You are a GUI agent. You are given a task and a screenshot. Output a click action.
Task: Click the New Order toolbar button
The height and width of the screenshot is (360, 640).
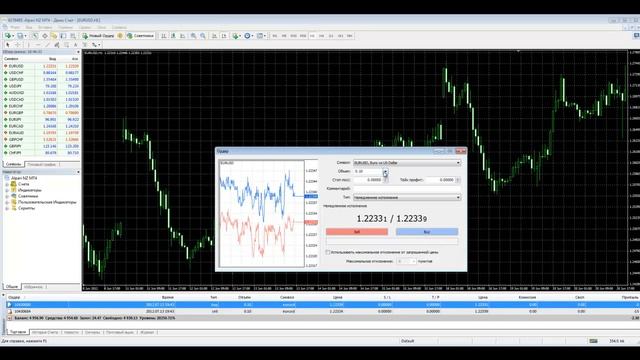tap(98, 36)
